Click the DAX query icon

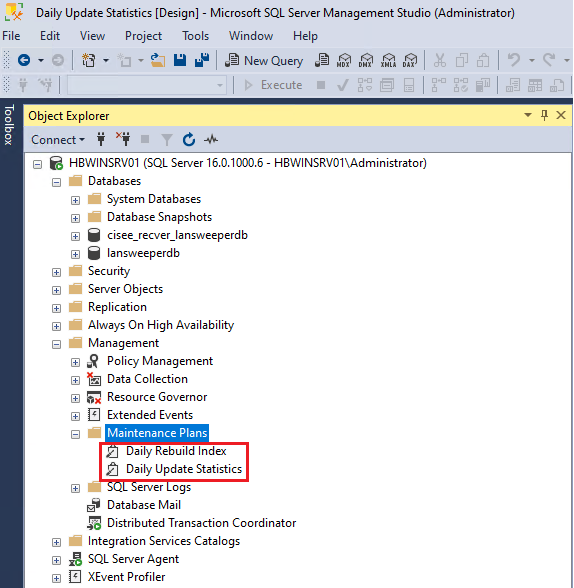[x=410, y=60]
